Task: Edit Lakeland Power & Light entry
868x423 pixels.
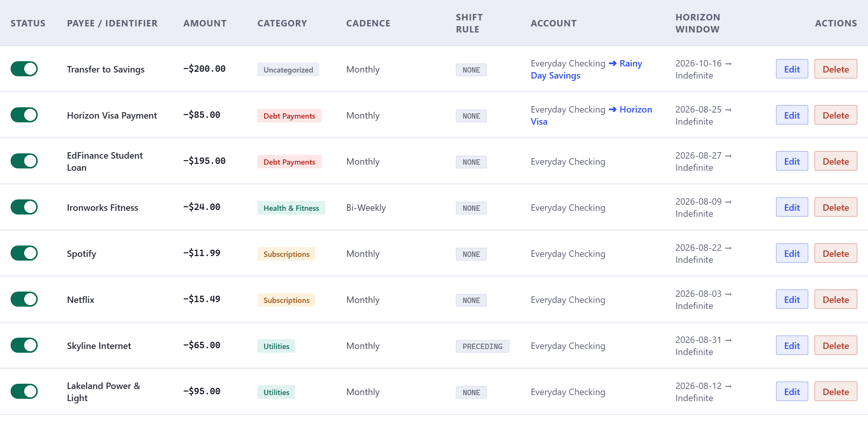Action: 792,391
